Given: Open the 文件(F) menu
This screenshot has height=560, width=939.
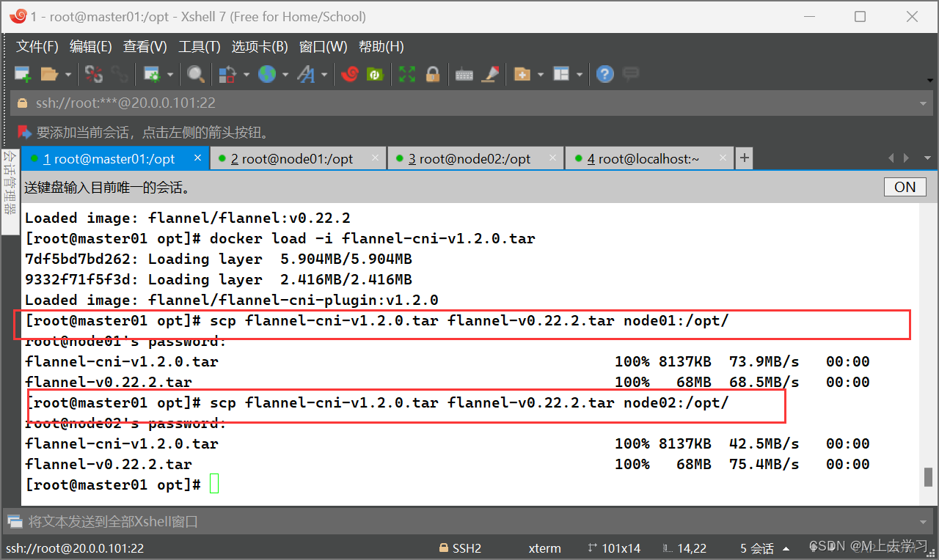Looking at the screenshot, I should (x=37, y=46).
